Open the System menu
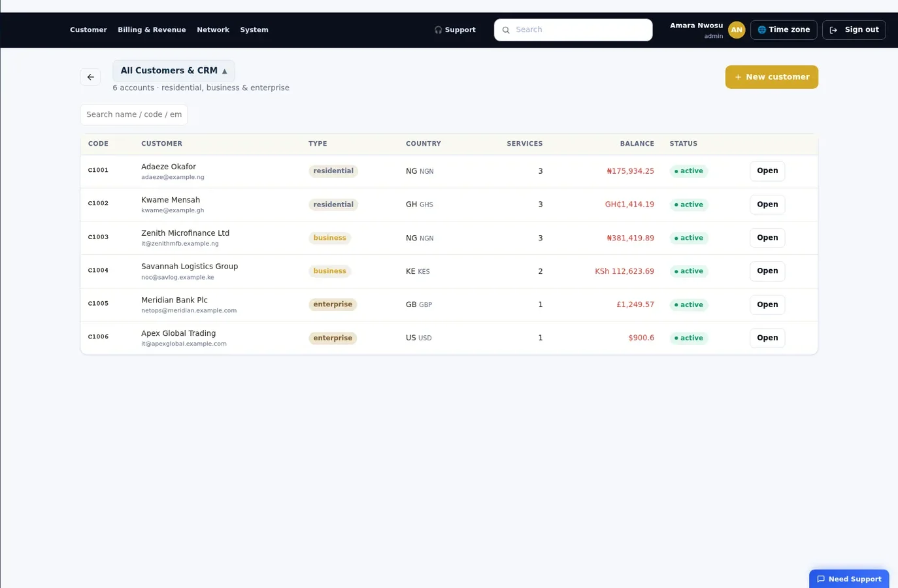Image resolution: width=898 pixels, height=588 pixels. [x=254, y=30]
